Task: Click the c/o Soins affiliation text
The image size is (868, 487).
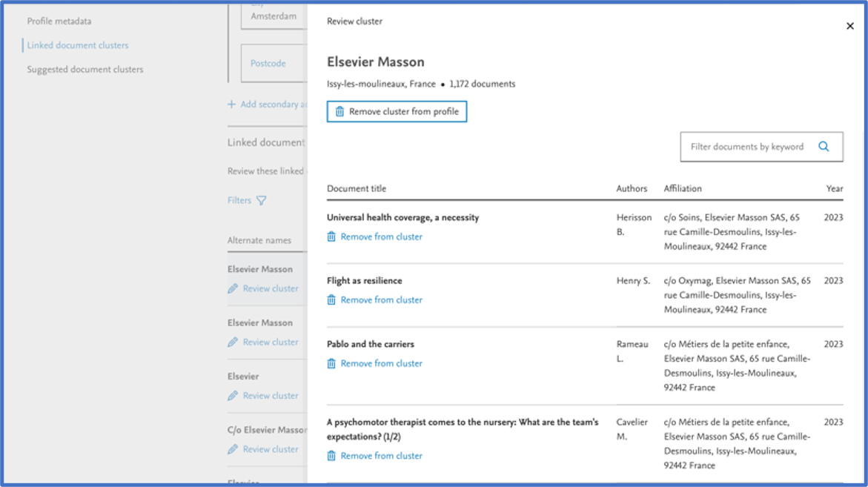Action: click(x=732, y=232)
